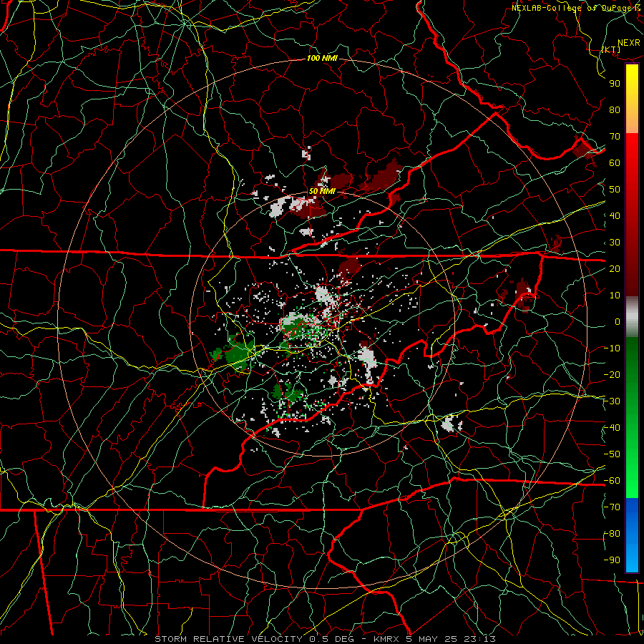The width and height of the screenshot is (644, 644).
Task: Click the -70 value on velocity scale
Action: (612, 507)
